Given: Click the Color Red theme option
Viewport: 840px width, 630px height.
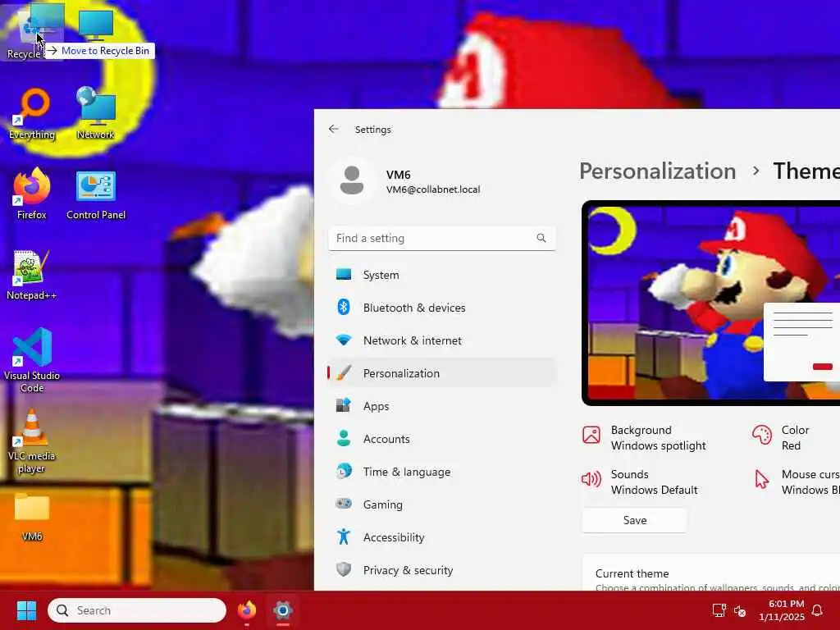Looking at the screenshot, I should [x=781, y=438].
